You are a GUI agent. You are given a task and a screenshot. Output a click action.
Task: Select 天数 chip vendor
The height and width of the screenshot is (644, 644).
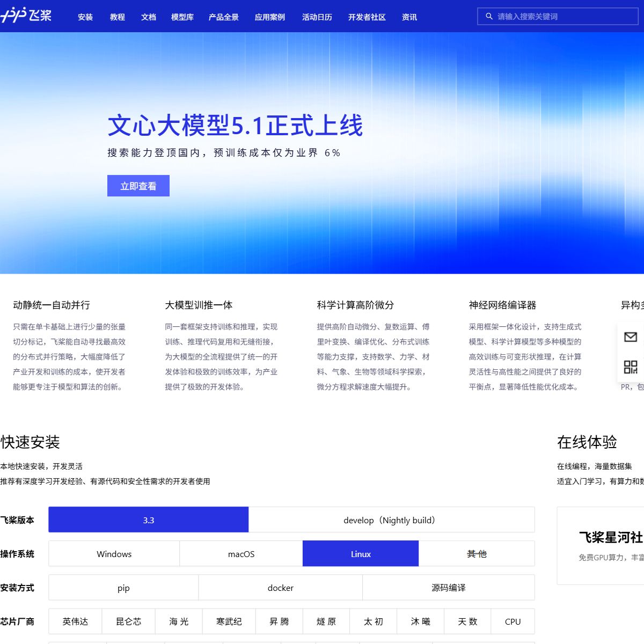tap(467, 621)
